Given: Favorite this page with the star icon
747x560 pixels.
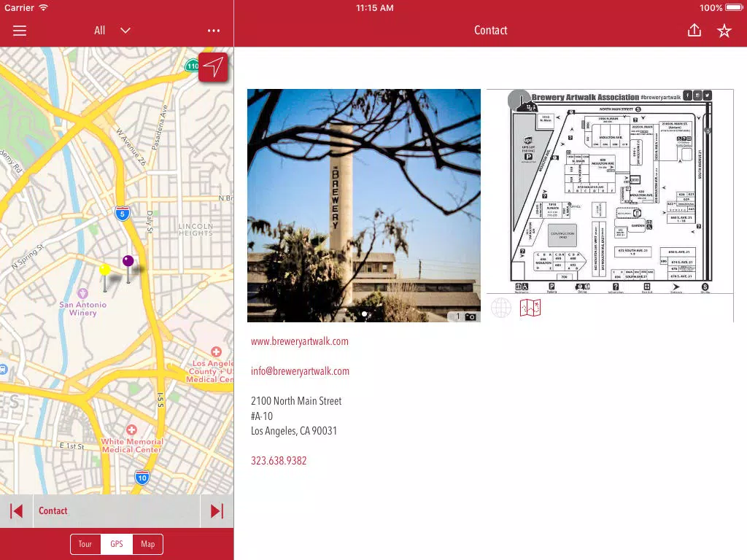Looking at the screenshot, I should [x=724, y=31].
